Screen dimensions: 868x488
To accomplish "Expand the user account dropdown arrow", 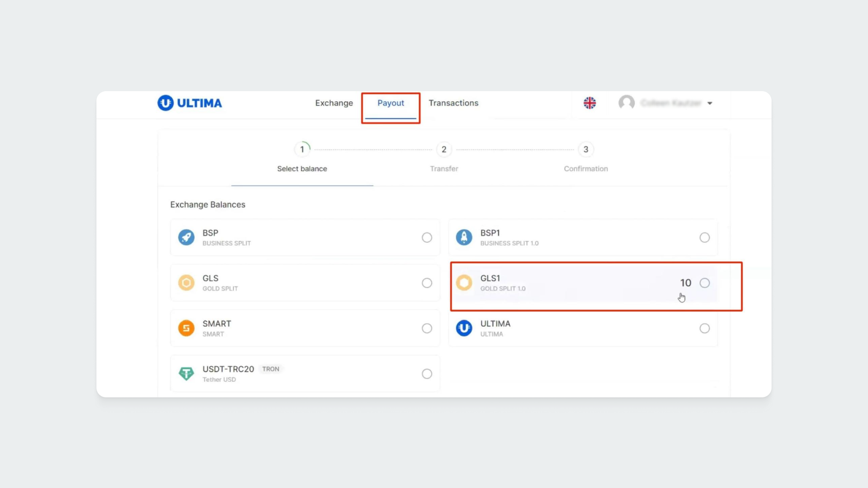I will [710, 103].
